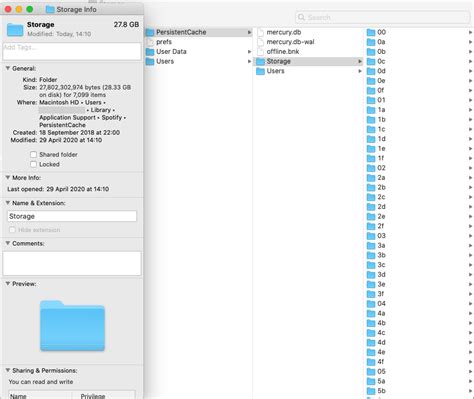Click the folder icon of 1b
The height and width of the screenshot is (399, 474).
click(371, 119)
